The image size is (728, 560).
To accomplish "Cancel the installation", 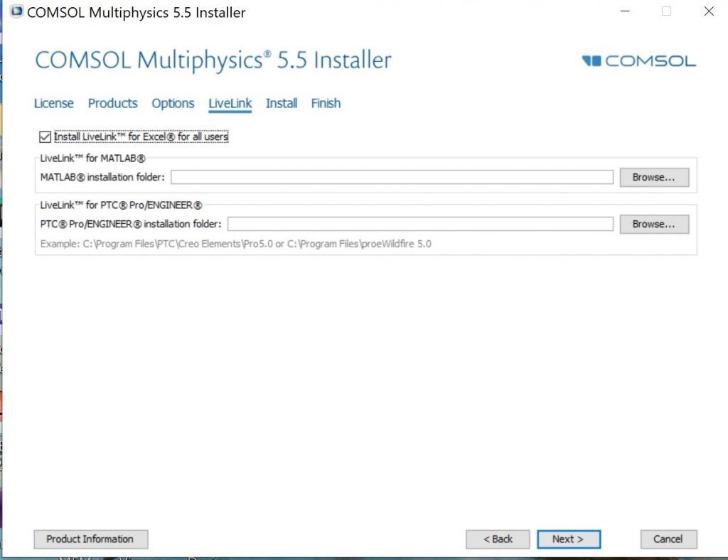I will [668, 539].
